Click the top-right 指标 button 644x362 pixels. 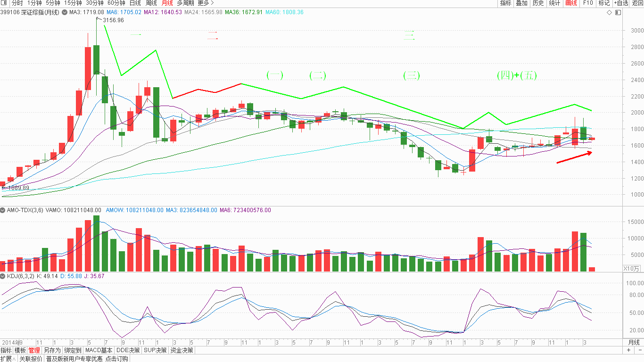[505, 3]
